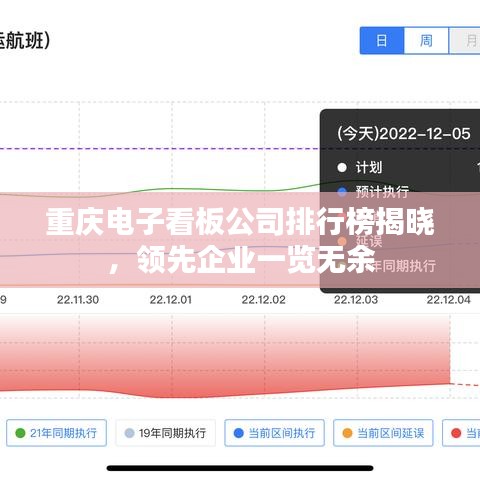Click the tooltip date header 2022-12-05
480x480 pixels.
pos(425,134)
